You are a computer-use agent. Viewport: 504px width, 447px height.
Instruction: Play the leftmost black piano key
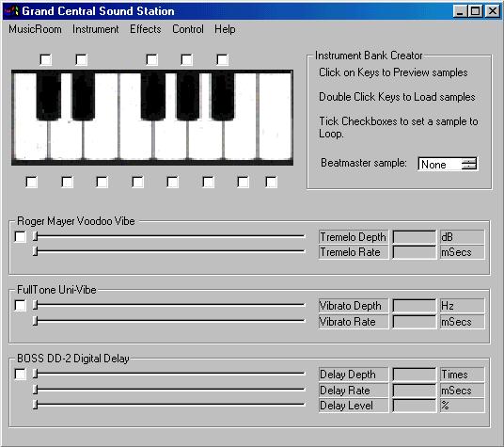(49, 96)
